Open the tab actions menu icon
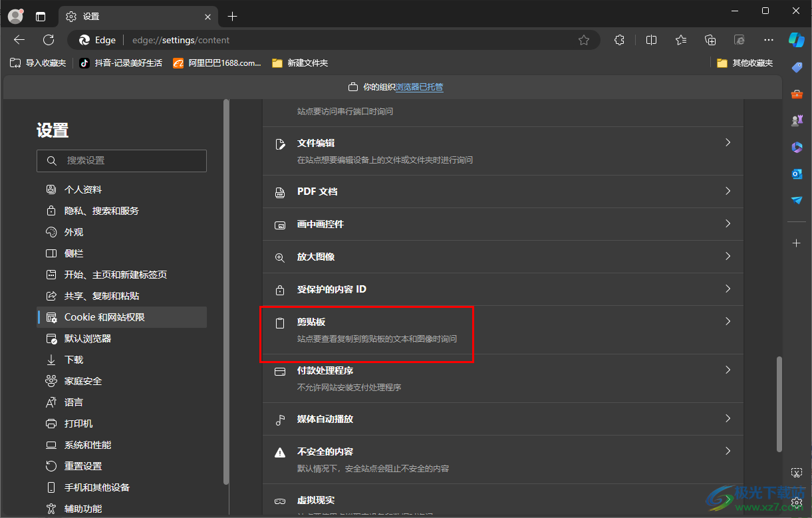This screenshot has height=518, width=812. point(41,17)
